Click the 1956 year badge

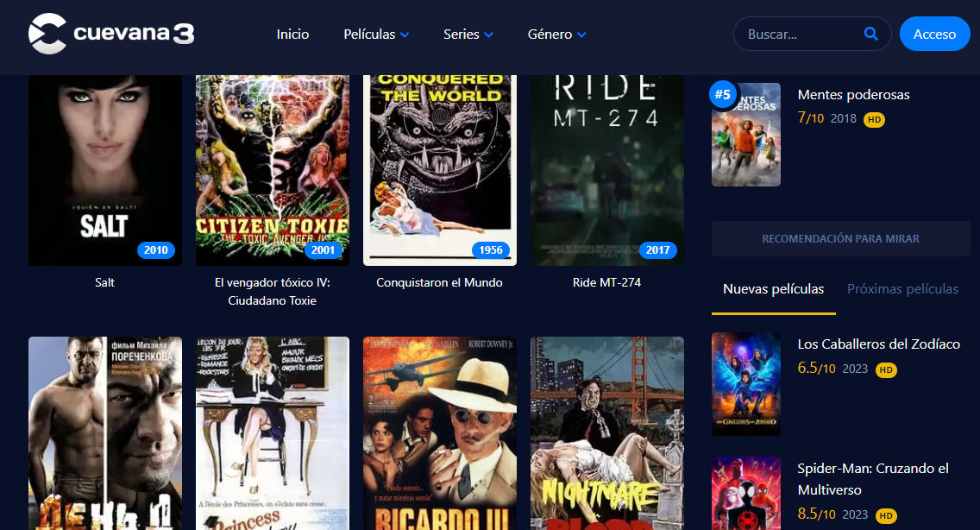point(490,250)
